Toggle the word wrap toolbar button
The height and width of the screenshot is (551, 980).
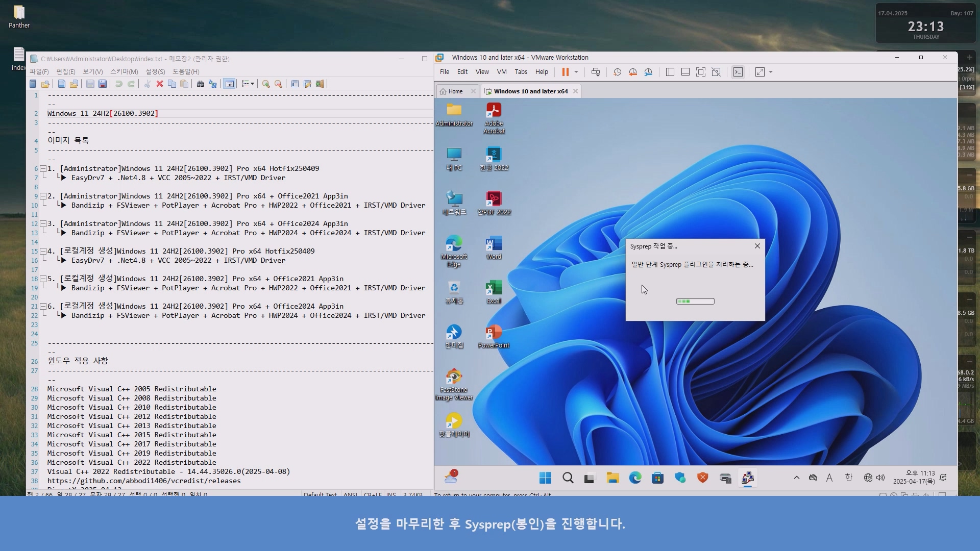point(229,84)
